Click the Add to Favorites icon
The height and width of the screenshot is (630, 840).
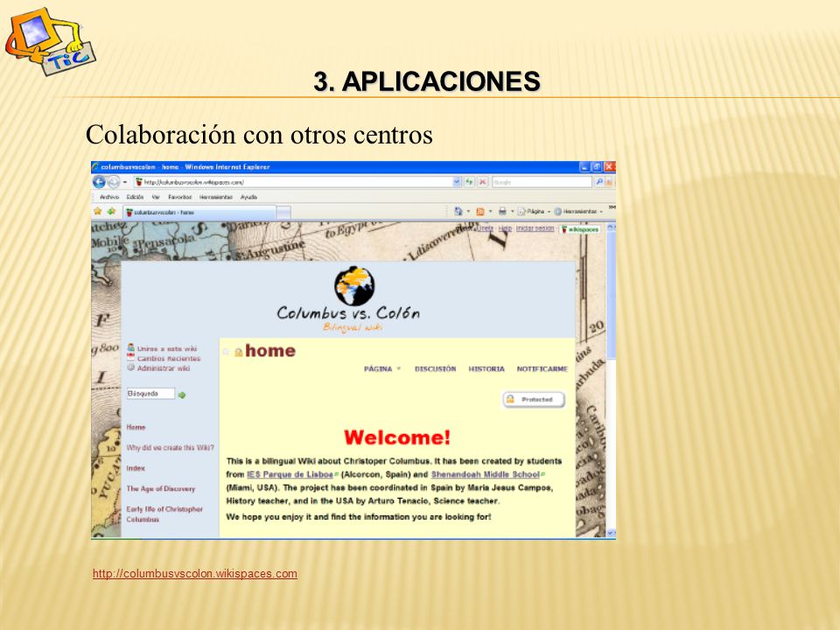point(111,212)
